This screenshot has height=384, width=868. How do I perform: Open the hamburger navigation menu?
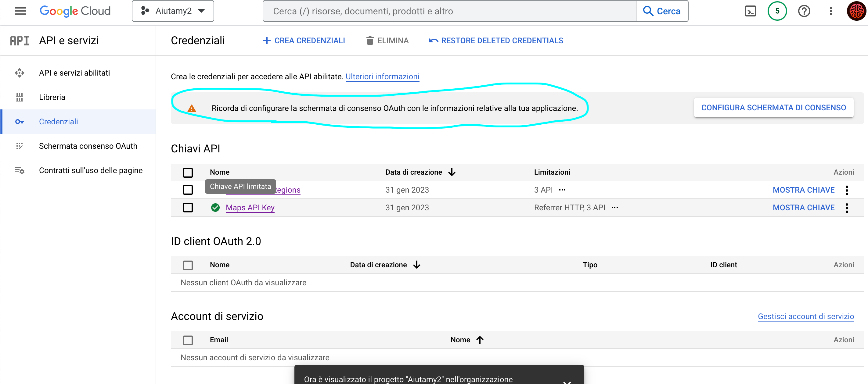coord(20,11)
